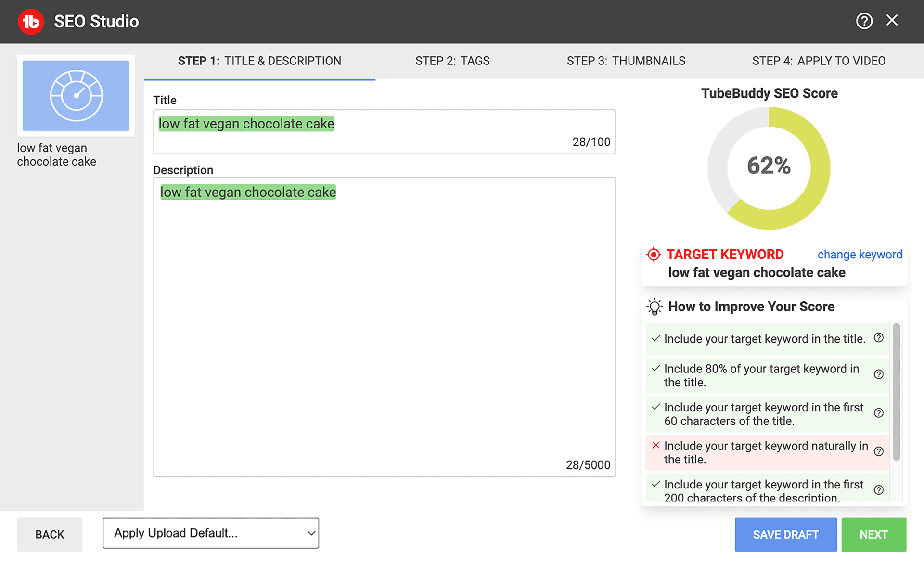Click the SAVE DRAFT button
Image resolution: width=924 pixels, height=565 pixels.
785,534
